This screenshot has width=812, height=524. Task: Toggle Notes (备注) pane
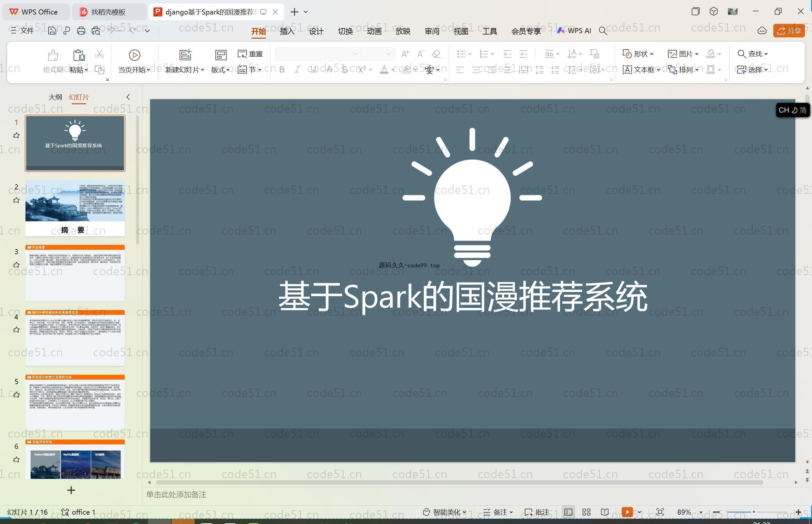click(498, 512)
